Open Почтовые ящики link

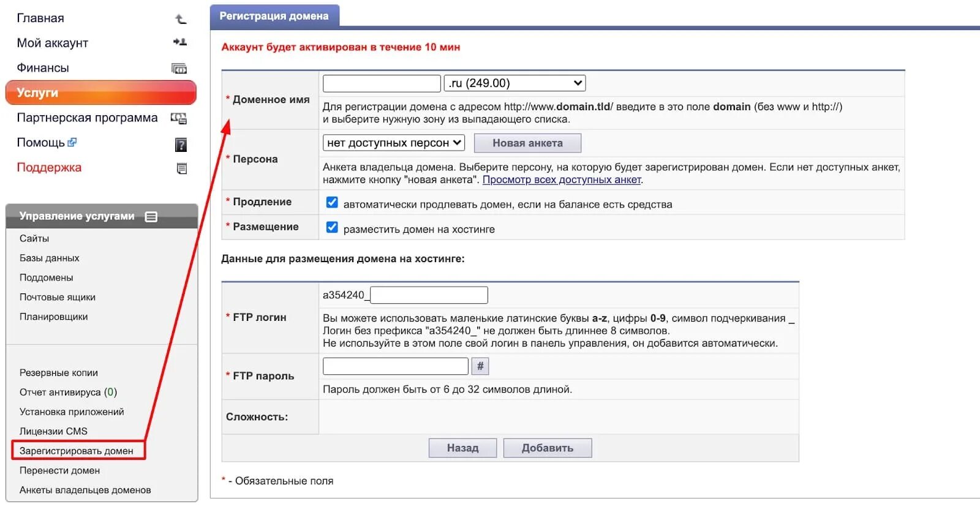(x=58, y=298)
